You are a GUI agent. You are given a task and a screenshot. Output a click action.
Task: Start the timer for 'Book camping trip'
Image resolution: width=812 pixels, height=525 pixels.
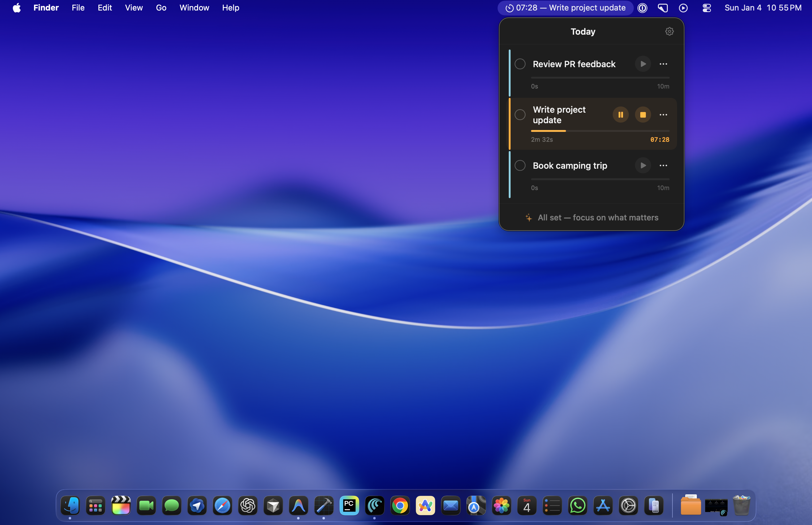643,165
